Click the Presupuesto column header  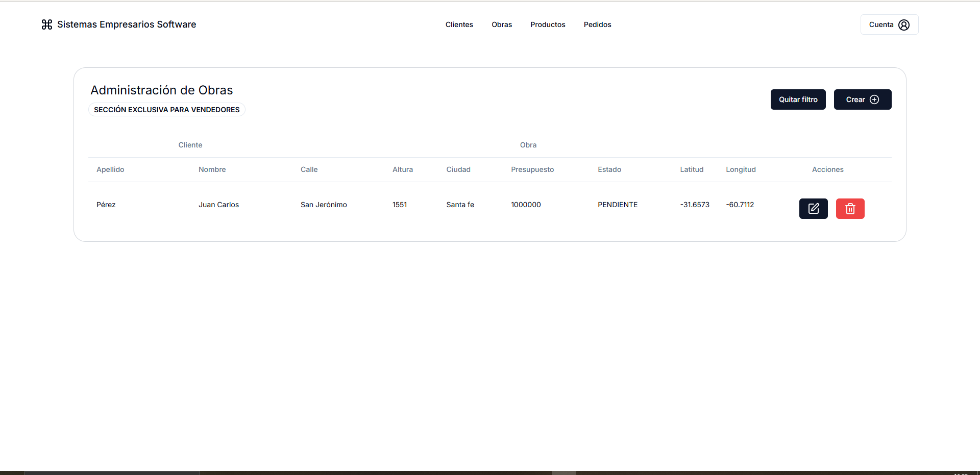click(532, 169)
